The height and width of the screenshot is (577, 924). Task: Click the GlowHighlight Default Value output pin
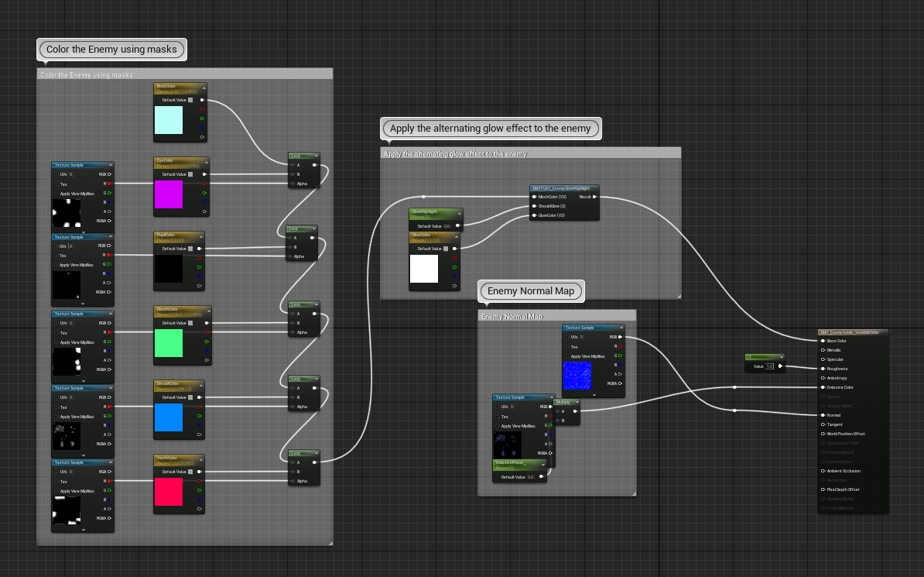[x=457, y=225]
